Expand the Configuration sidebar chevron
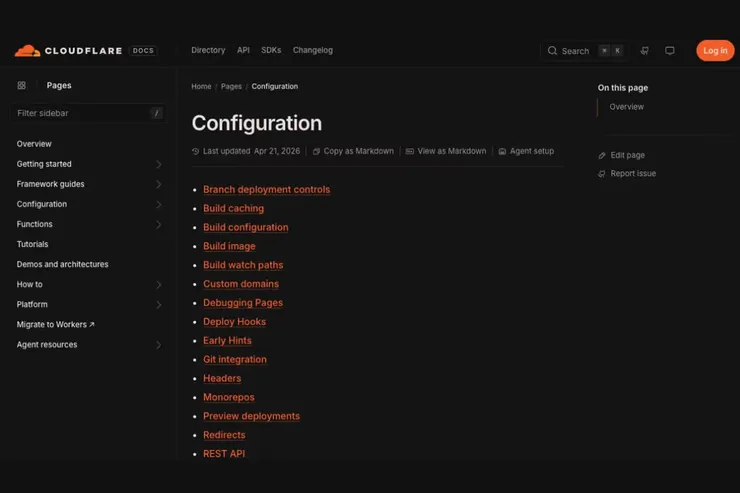The height and width of the screenshot is (493, 740). point(159,204)
